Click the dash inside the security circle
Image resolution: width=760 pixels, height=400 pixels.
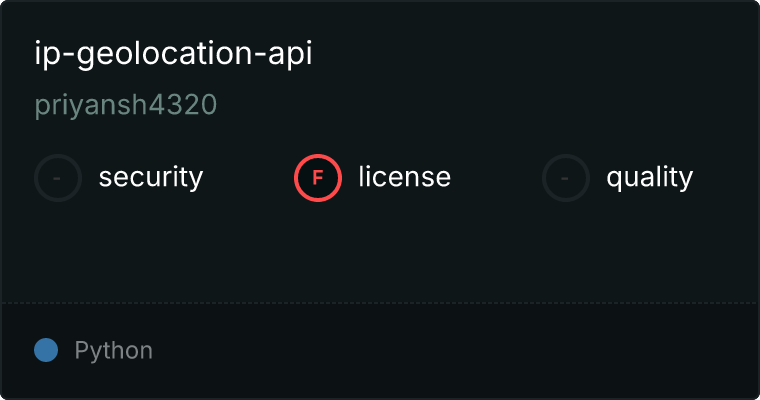tap(57, 178)
